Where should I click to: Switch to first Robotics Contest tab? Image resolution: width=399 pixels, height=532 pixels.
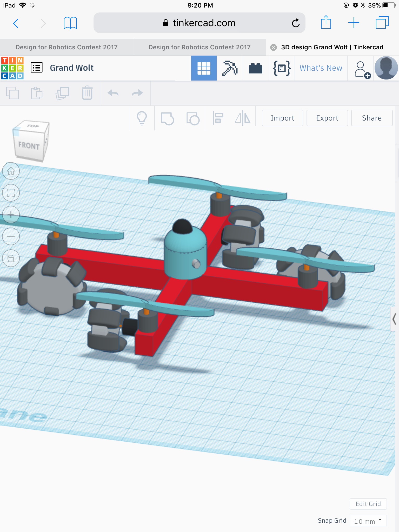[66, 47]
